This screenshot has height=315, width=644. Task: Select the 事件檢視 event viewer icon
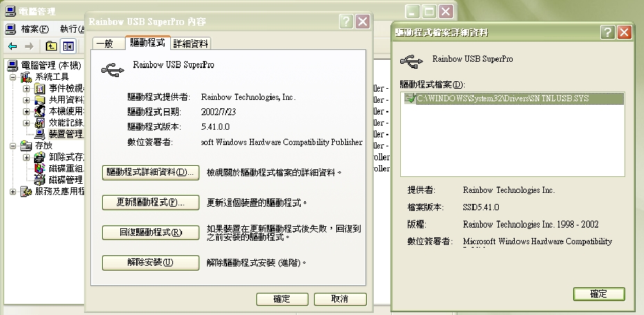point(40,88)
